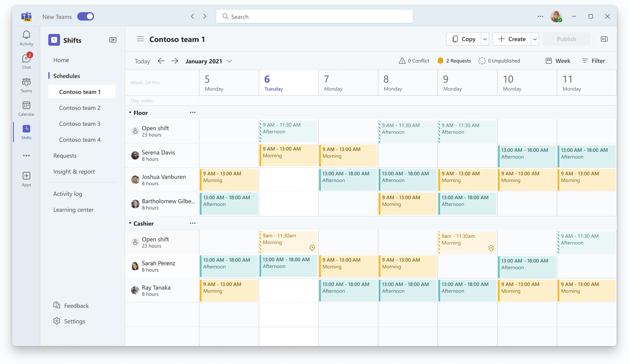
Task: Open Floor group more options
Action: [x=193, y=112]
